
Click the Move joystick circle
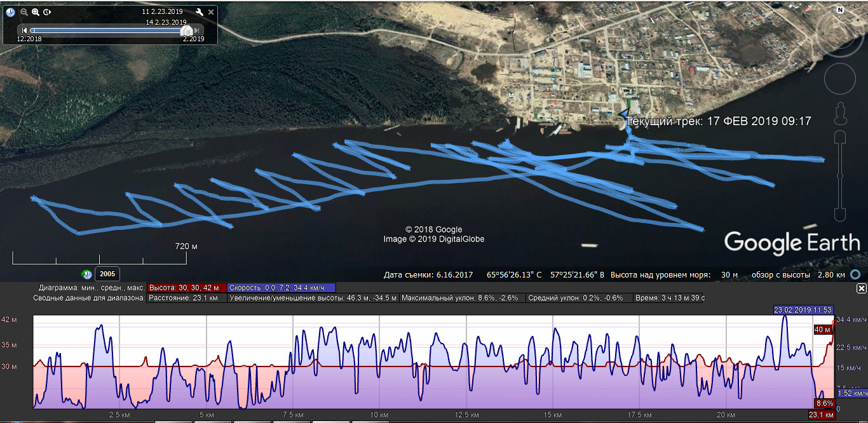point(840,78)
